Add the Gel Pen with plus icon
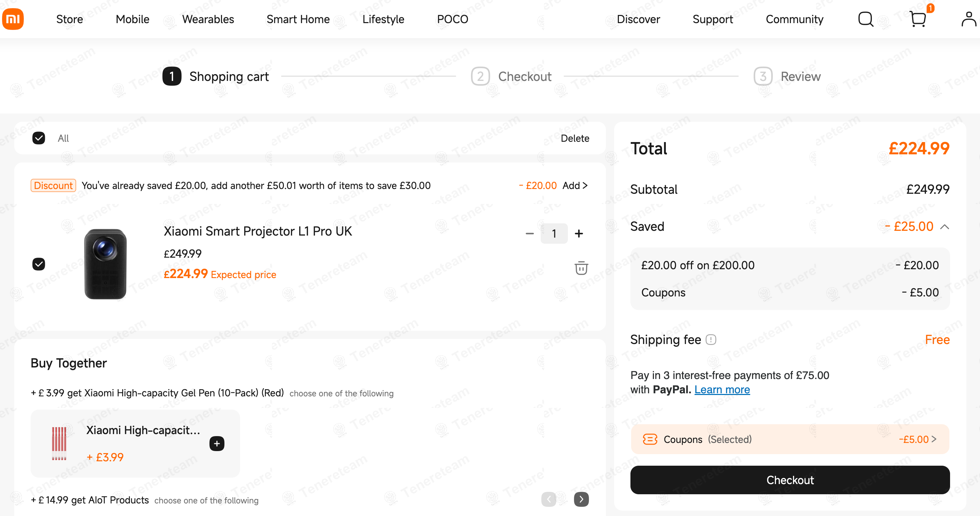Viewport: 980px width, 516px height. [217, 443]
